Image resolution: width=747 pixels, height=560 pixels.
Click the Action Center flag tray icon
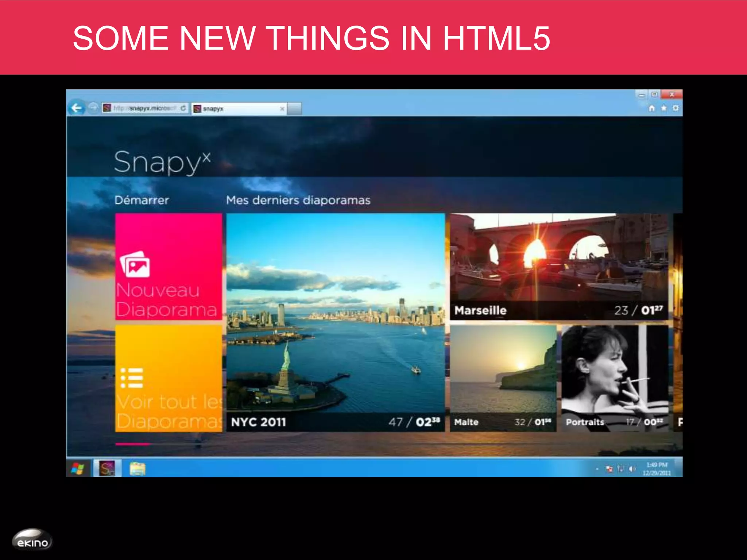[x=609, y=469]
